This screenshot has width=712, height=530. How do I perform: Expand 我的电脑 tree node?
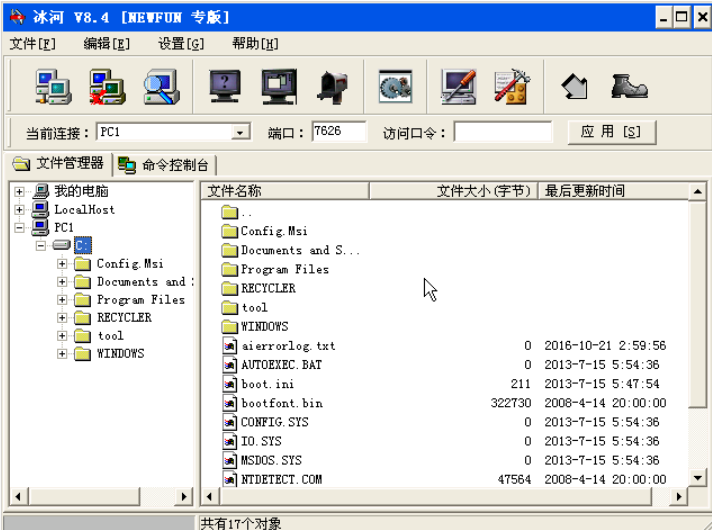(x=19, y=192)
